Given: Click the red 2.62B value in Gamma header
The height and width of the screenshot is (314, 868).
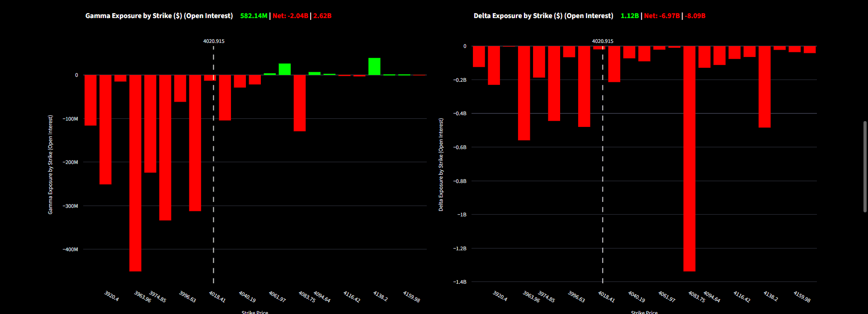Looking at the screenshot, I should coord(322,16).
